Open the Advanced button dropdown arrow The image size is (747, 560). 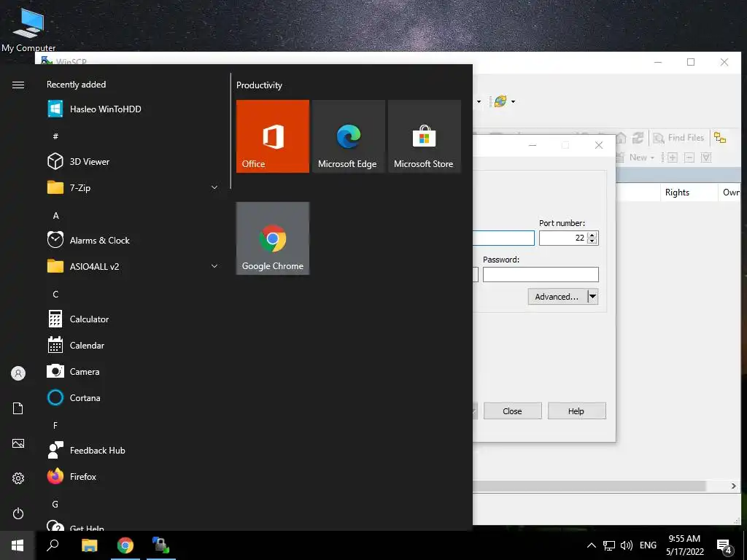point(592,297)
